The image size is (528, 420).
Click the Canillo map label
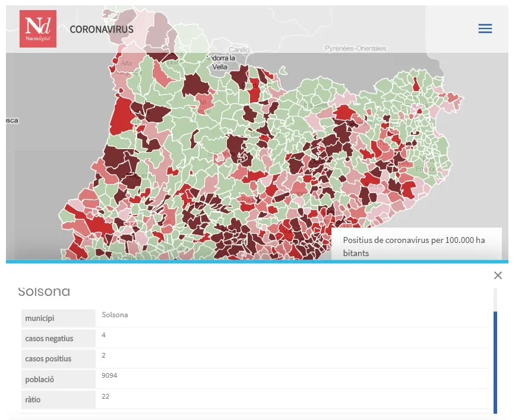(239, 50)
